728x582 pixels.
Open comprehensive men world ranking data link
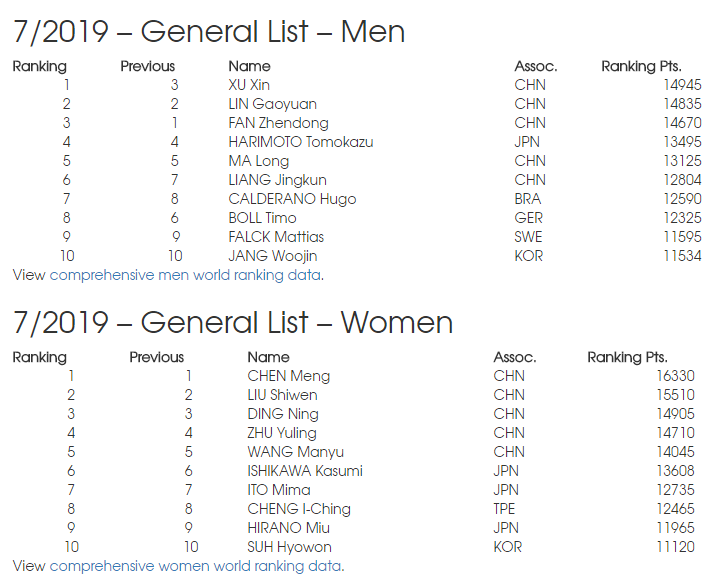click(x=185, y=275)
